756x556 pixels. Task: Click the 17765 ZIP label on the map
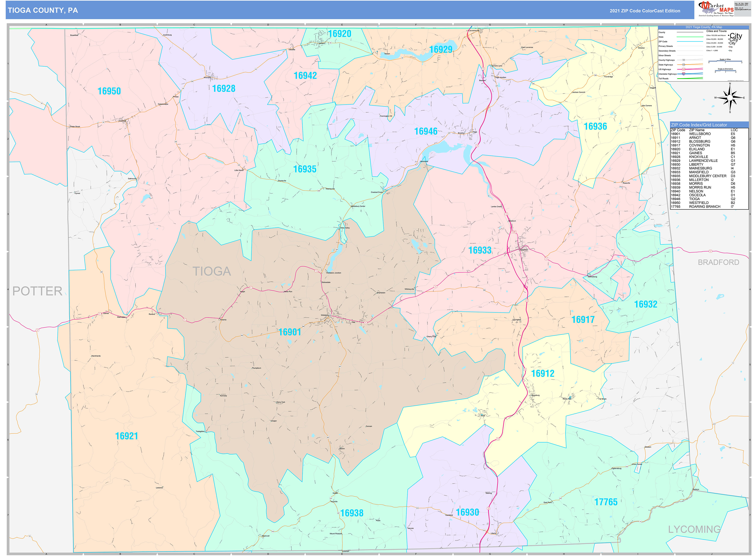point(606,502)
